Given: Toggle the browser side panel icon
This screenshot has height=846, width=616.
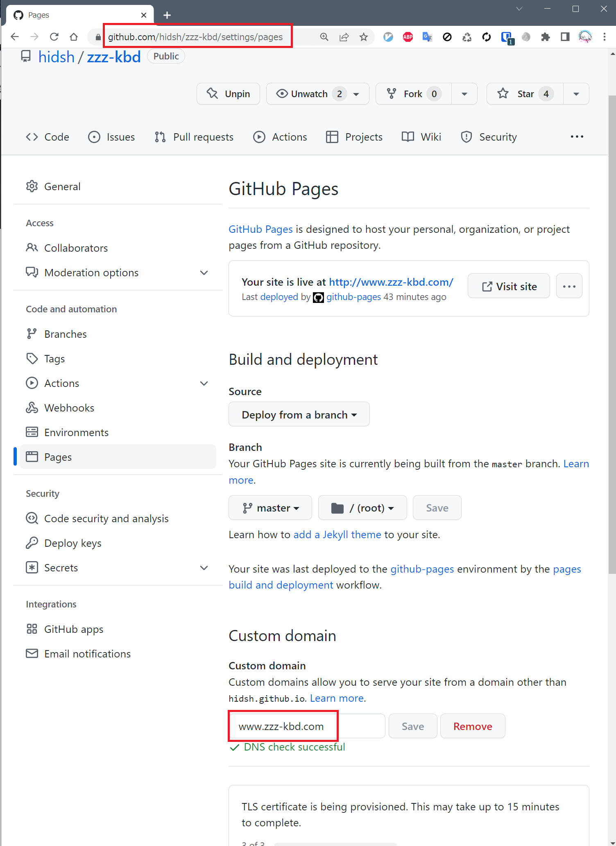Looking at the screenshot, I should (565, 37).
